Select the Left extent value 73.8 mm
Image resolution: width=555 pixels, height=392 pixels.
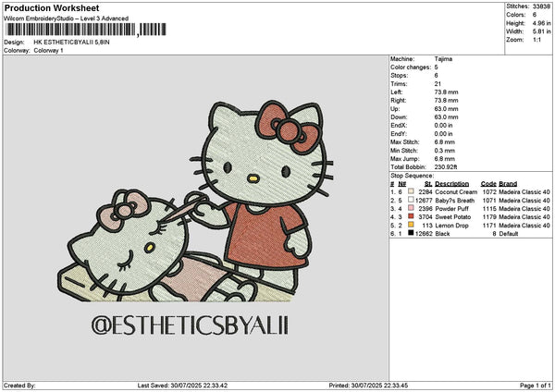[446, 92]
